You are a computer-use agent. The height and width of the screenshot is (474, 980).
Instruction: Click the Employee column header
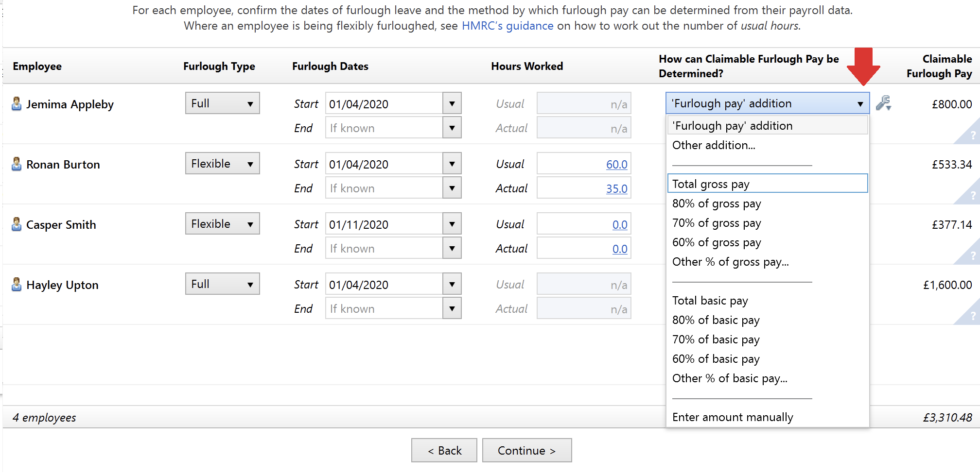[37, 66]
